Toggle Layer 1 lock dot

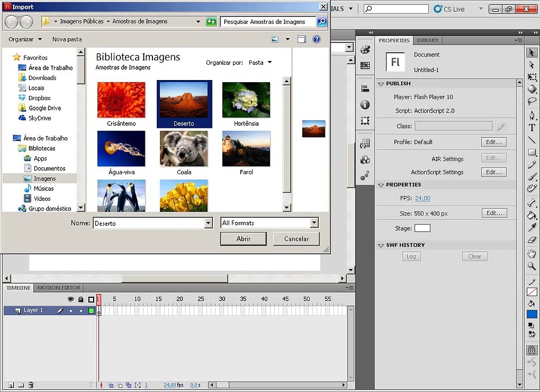(x=81, y=311)
